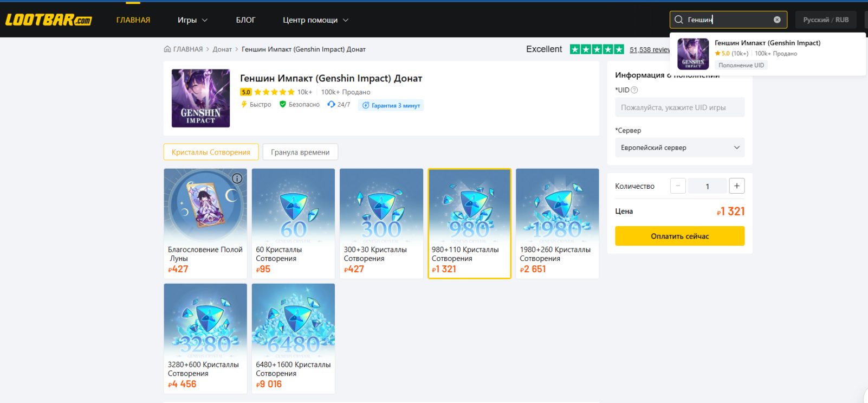Click the Excellent Trustpilot label

click(x=544, y=49)
